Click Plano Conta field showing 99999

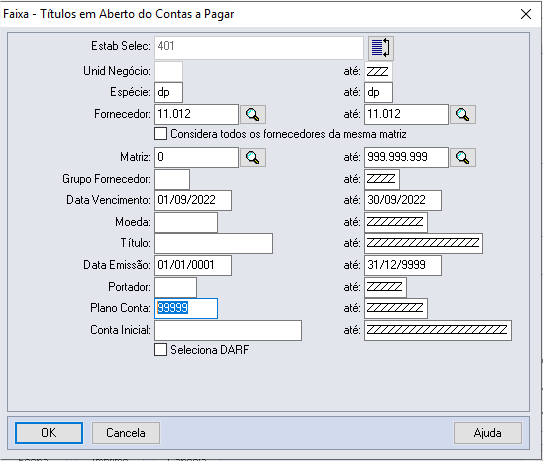[186, 308]
